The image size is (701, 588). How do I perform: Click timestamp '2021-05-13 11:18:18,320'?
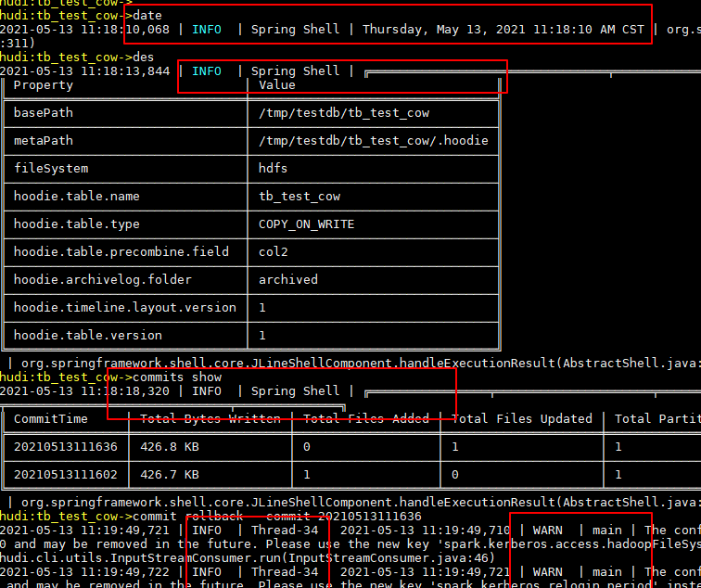point(84,390)
